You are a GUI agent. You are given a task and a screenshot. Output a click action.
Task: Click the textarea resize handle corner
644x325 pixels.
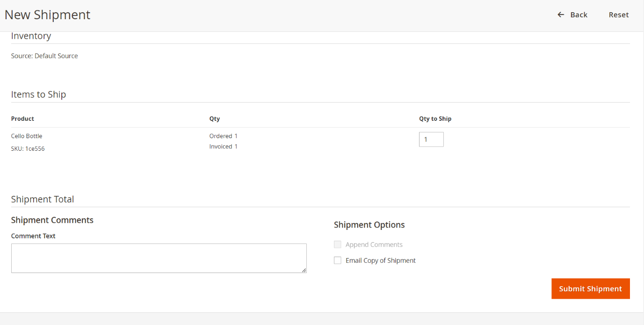point(304,270)
